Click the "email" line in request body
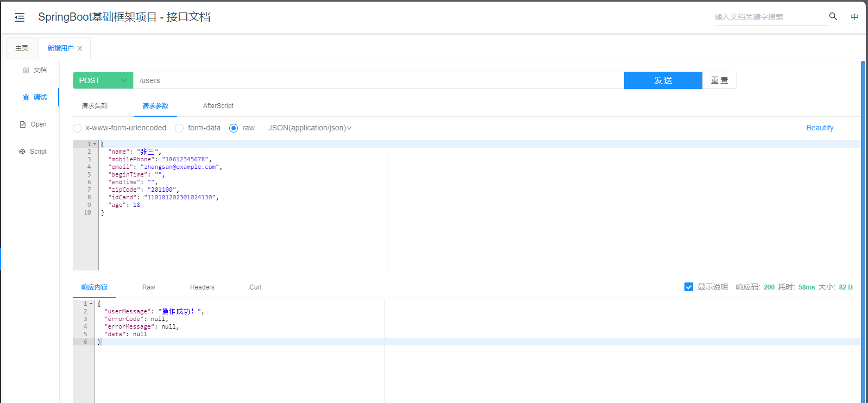The width and height of the screenshot is (868, 403). [x=165, y=167]
